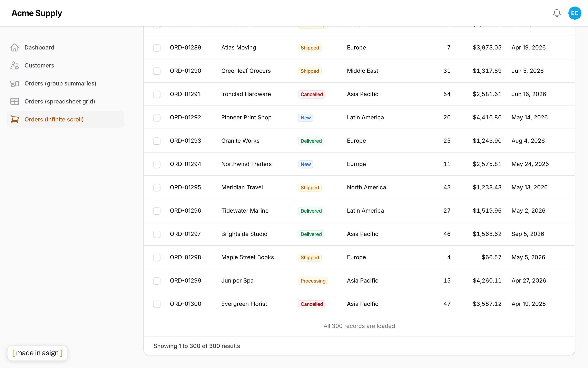Select checkbox for ORD-01289
The image size is (588, 368).
(157, 48)
